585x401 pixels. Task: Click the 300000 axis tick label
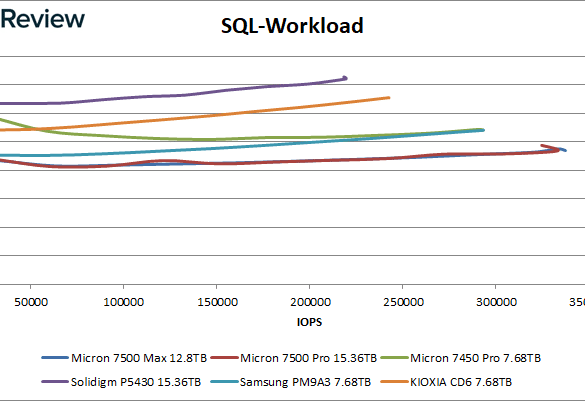tap(496, 302)
